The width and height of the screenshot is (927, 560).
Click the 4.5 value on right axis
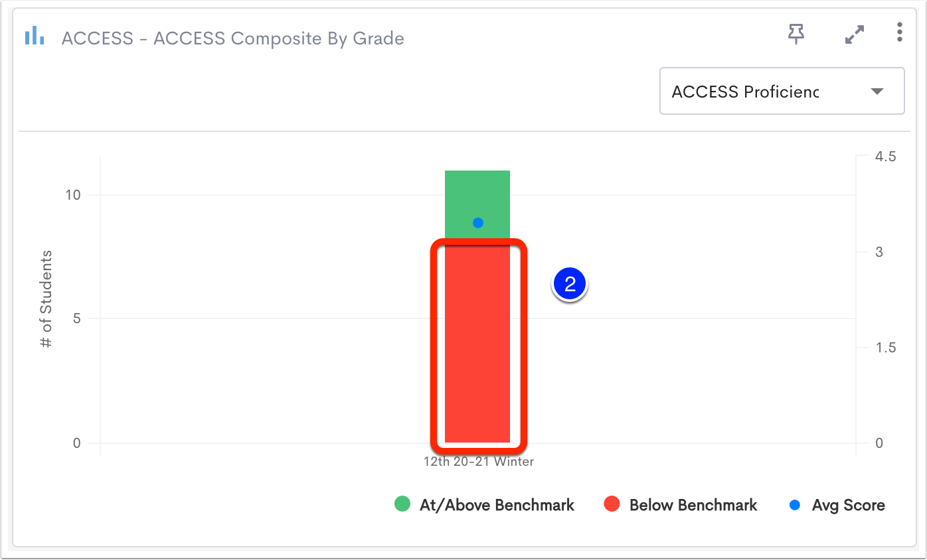point(886,157)
